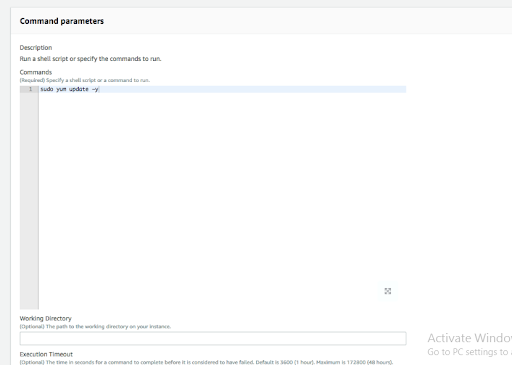The image size is (512, 365).
Task: Click the Working Directory label
Action: tap(45, 318)
